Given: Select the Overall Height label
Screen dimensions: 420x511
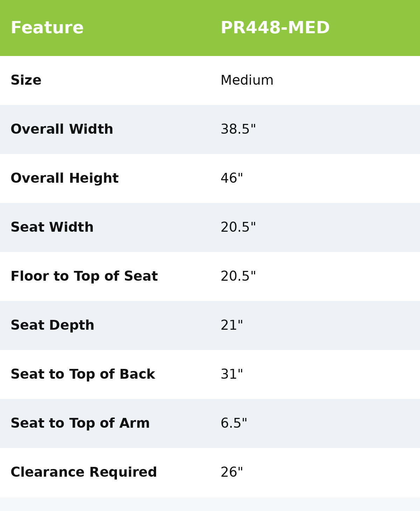Looking at the screenshot, I should (x=65, y=178).
